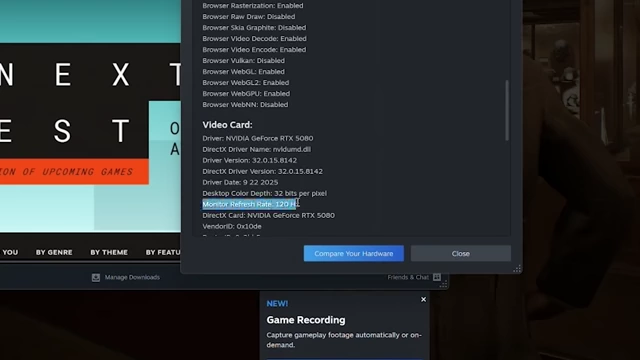This screenshot has height=360, width=640.
Task: Close the system information dialog
Action: click(460, 253)
